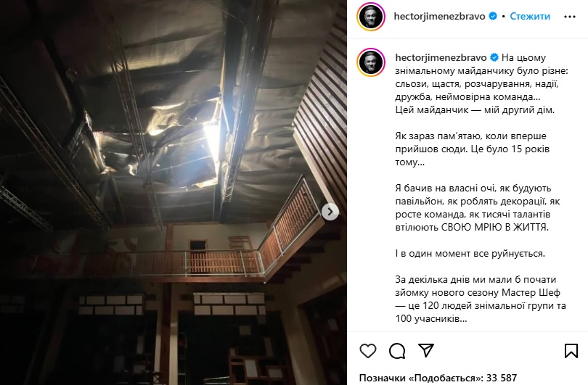588x385 pixels.
Task: Click caption paragraph about 15 років тому
Action: click(x=472, y=149)
